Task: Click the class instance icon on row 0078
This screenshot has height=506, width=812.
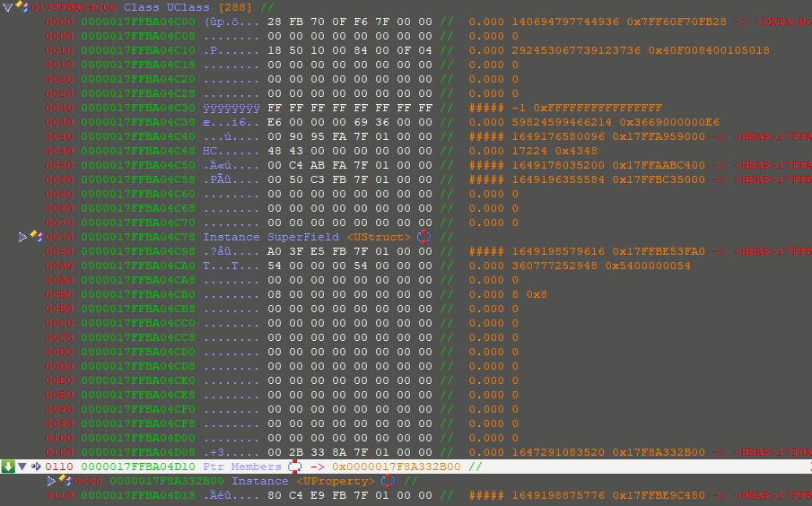Action: pos(36,237)
